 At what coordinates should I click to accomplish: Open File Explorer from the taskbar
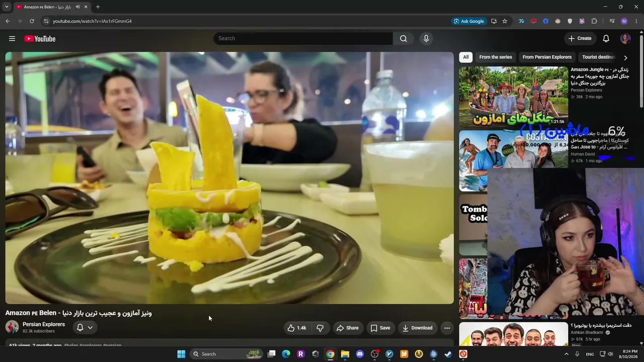coord(345,354)
